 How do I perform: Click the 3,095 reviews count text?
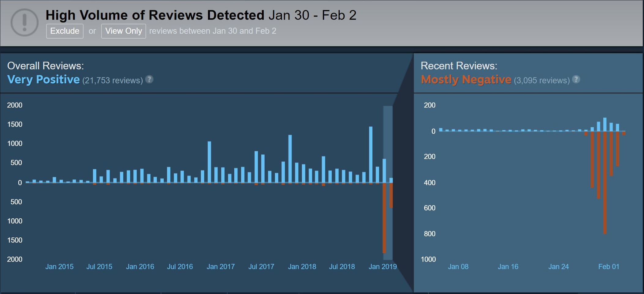click(542, 81)
